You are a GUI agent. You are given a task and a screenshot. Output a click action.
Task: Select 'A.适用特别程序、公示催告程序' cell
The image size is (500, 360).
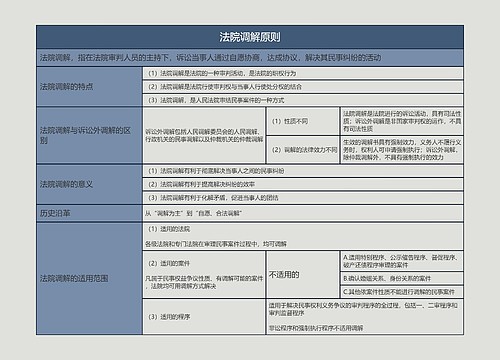point(402,261)
